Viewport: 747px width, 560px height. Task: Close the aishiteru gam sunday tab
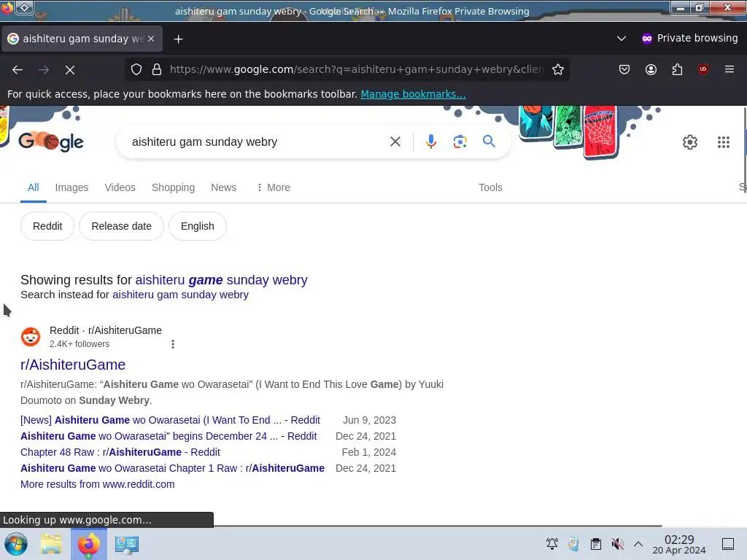coord(151,39)
